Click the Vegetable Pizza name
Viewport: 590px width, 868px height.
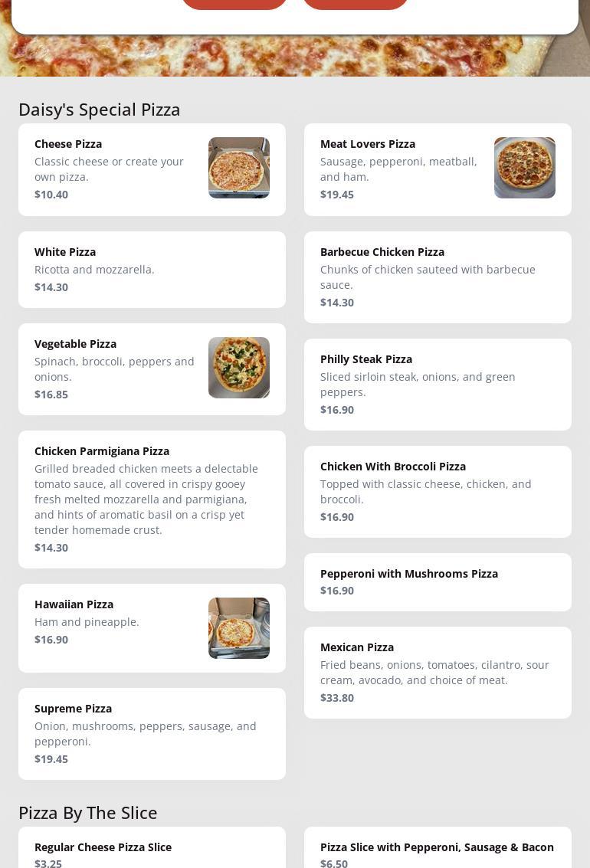75,344
